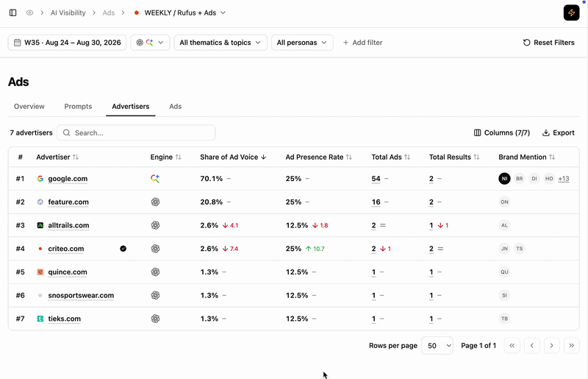Screen dimensions: 588x379
Task: Click the quince.com favicon
Action: [x=40, y=272]
